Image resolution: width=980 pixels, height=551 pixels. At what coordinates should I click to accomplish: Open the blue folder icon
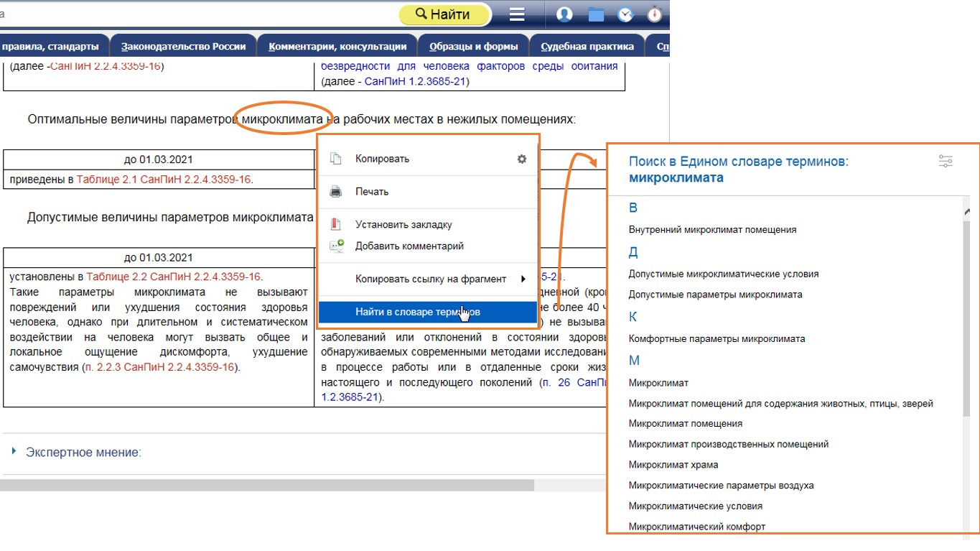coord(596,14)
